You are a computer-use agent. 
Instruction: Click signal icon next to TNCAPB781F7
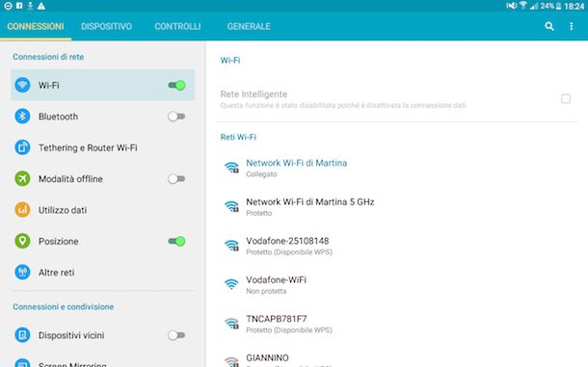[231, 323]
